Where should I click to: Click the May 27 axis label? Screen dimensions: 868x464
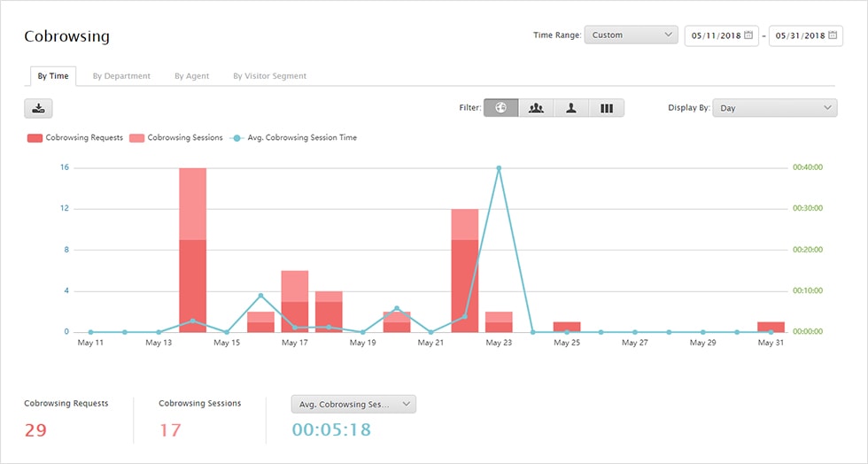(635, 343)
